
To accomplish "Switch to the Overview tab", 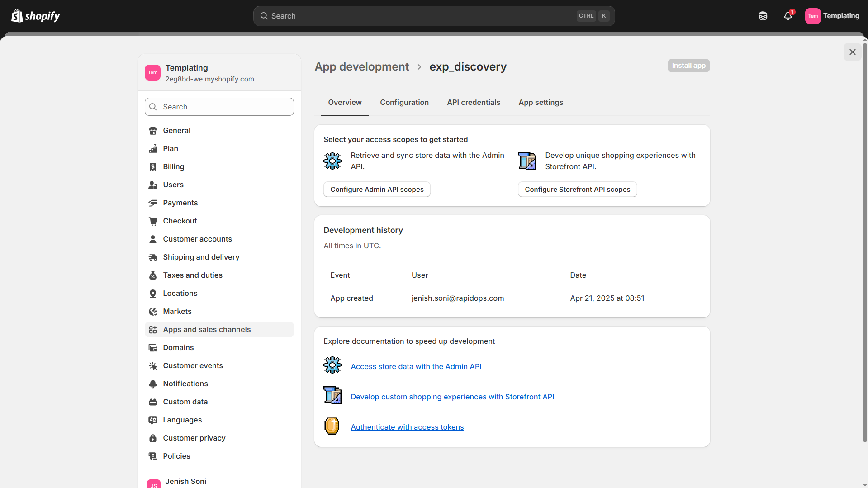I will (x=345, y=103).
